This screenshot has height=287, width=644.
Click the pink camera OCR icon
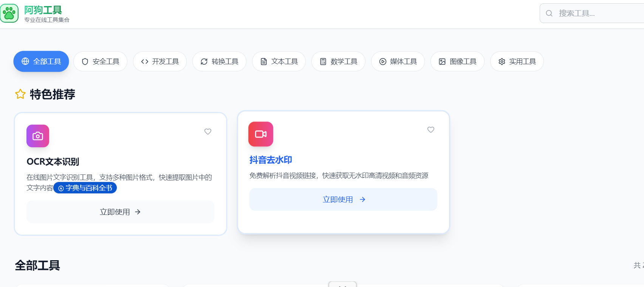[38, 136]
